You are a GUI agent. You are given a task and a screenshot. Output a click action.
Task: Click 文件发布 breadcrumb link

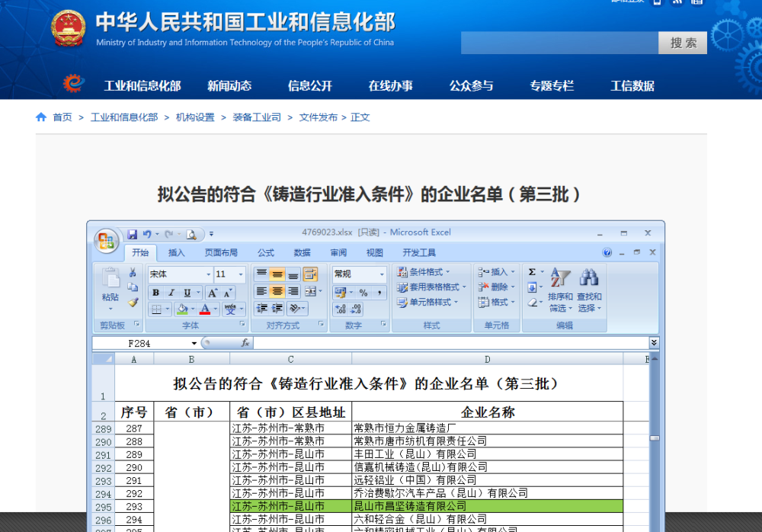pos(319,117)
